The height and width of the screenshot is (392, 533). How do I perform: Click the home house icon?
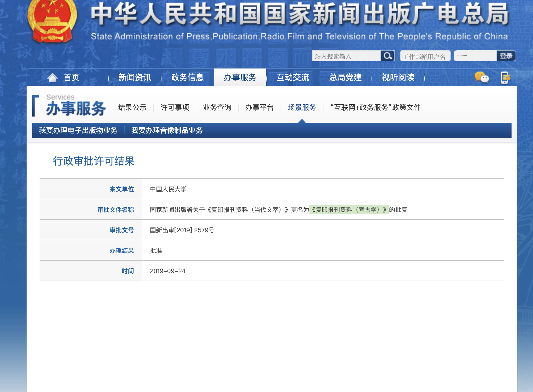point(53,78)
